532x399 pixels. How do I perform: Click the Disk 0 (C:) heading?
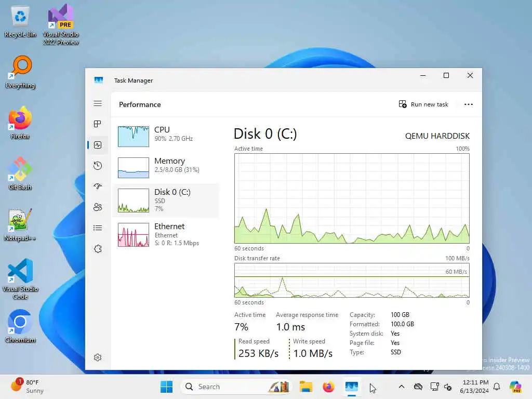coord(265,134)
